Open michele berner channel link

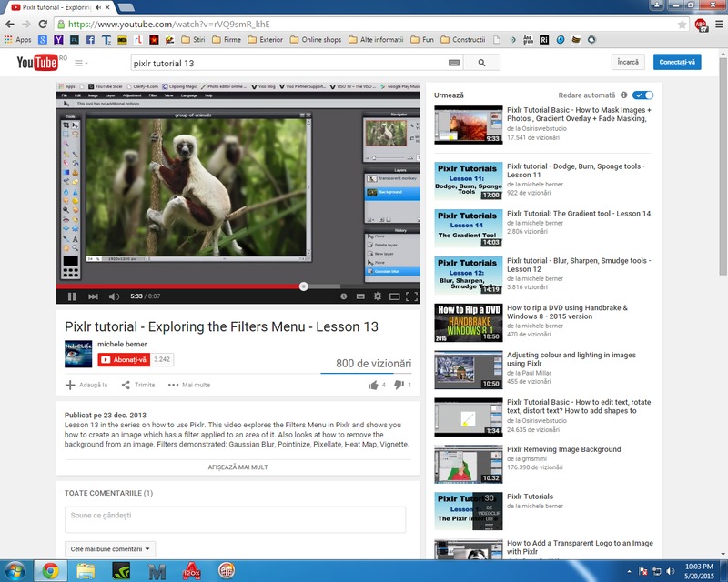122,344
